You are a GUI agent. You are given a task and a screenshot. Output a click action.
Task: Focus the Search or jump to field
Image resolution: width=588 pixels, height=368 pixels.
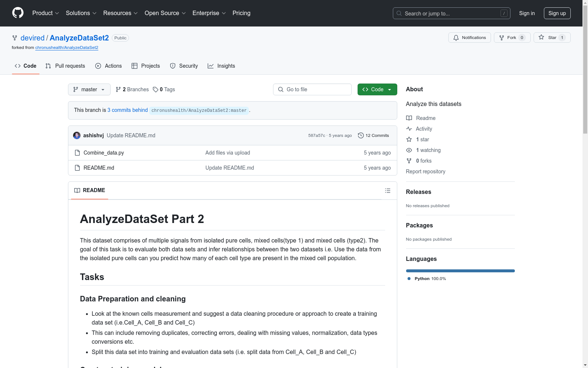click(x=451, y=13)
